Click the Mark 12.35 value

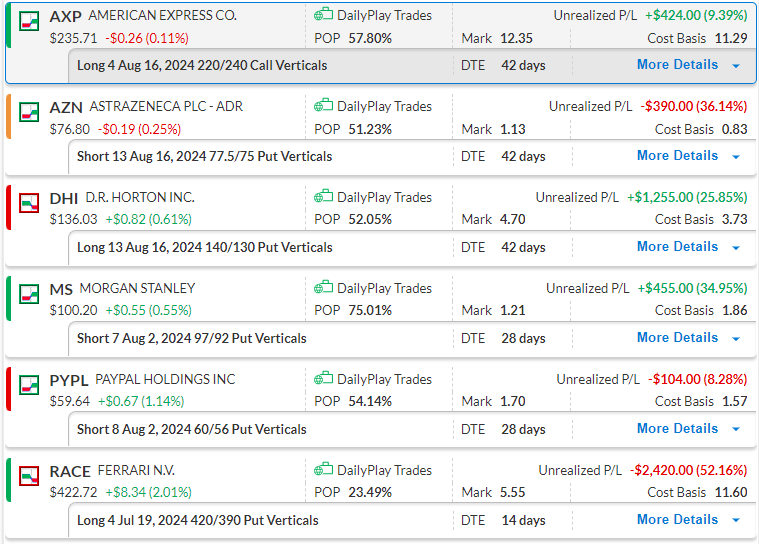click(x=516, y=38)
